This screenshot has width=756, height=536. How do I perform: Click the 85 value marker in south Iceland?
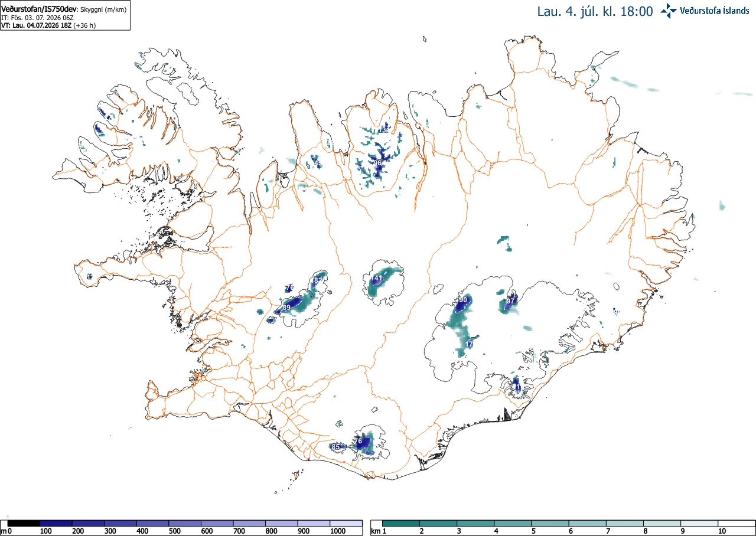click(336, 447)
